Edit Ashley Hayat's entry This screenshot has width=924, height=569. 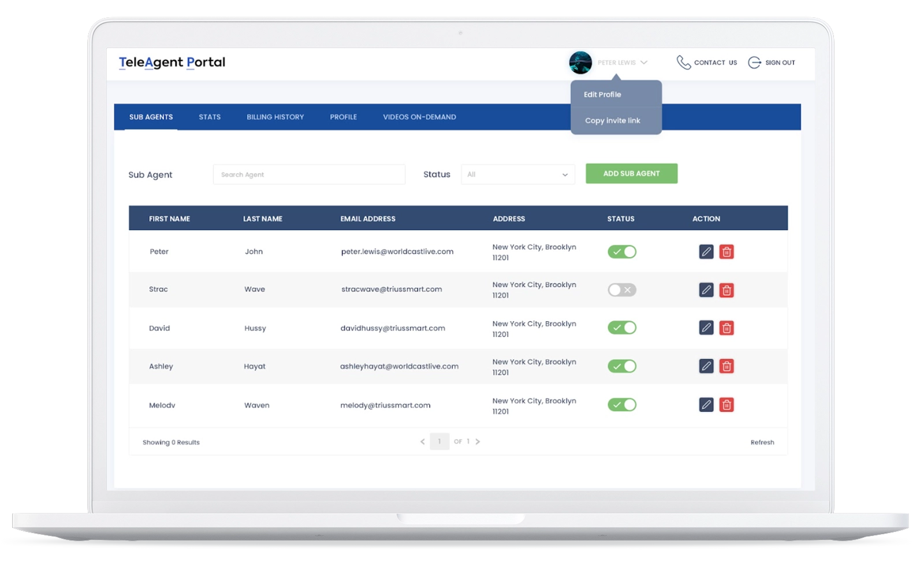(x=706, y=366)
